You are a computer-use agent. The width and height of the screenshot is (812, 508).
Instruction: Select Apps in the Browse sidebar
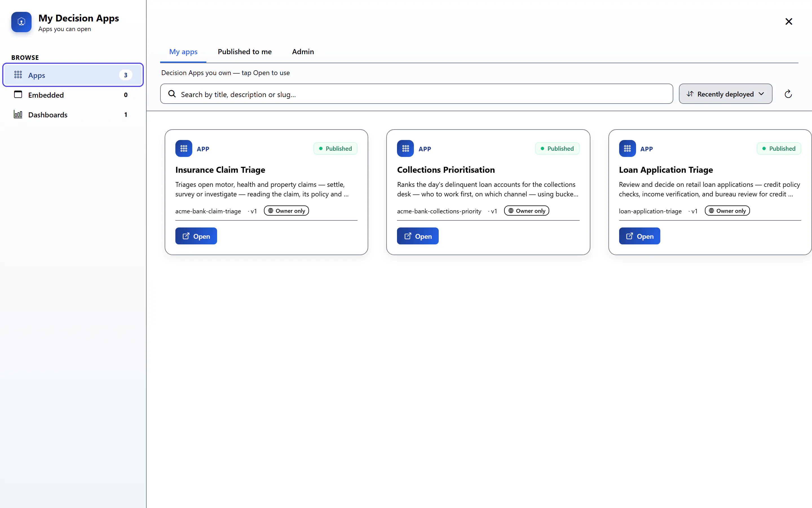tap(73, 75)
